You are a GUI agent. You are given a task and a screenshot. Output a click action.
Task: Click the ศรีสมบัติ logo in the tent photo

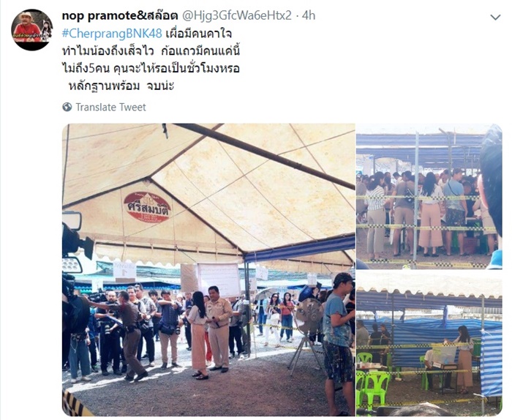[x=147, y=207]
